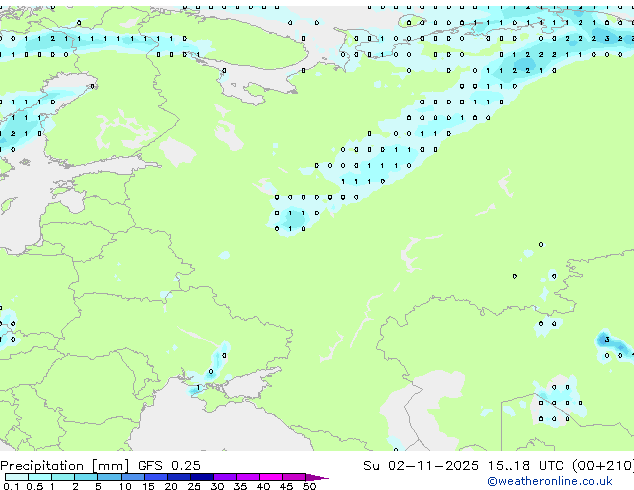Click the purple arrow tip above 50

317,478
